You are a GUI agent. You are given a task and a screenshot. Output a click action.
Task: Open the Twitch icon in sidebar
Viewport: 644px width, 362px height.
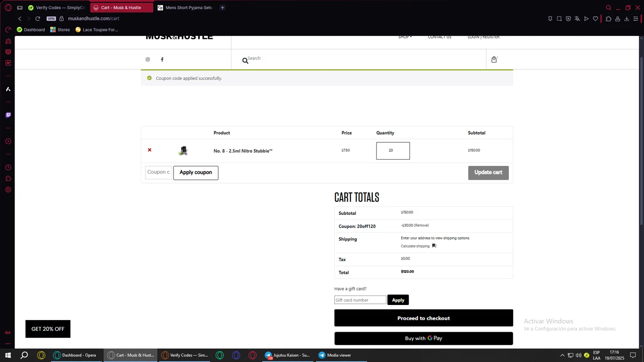(x=8, y=115)
